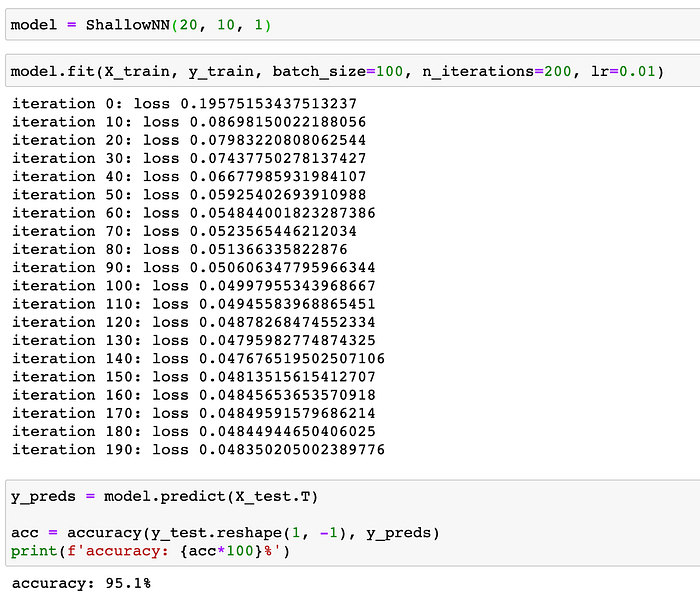Select output line 'iteration 160: loss 0.04845653653570918'
This screenshot has width=700, height=604.
coord(194,395)
